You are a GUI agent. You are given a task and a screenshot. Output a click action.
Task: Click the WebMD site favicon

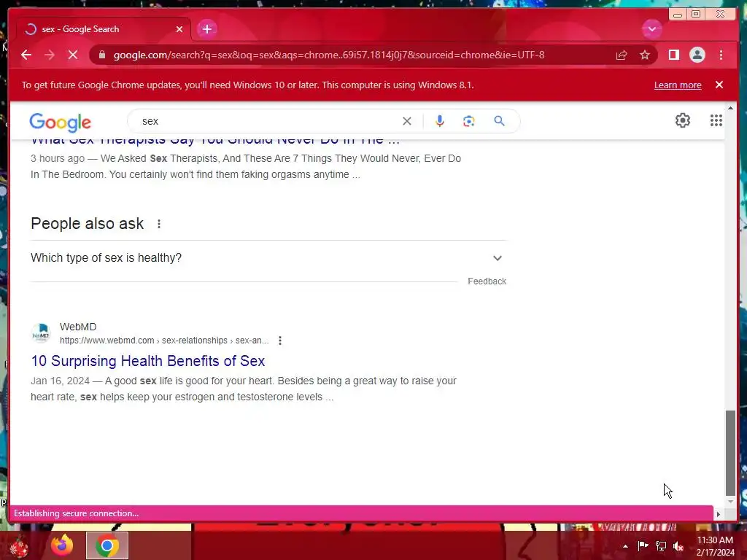[41, 332]
